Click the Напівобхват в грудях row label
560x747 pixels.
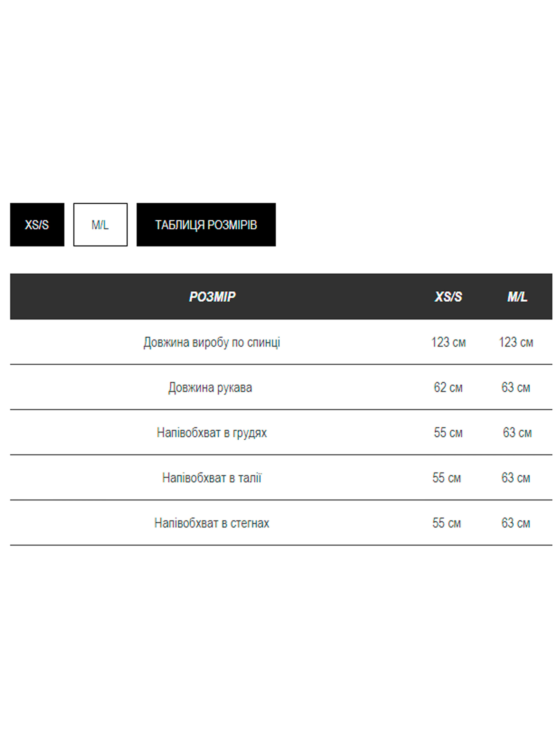[212, 433]
